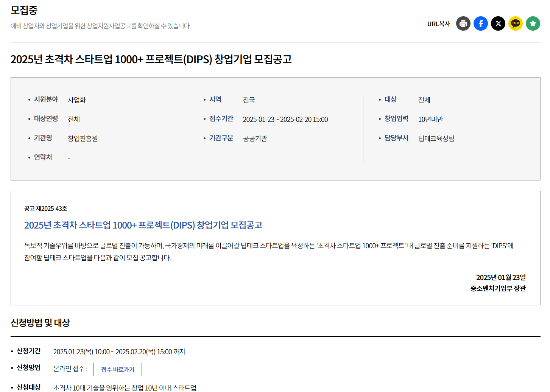
Task: Click the 온라인 접수 label text
Action: click(x=70, y=369)
